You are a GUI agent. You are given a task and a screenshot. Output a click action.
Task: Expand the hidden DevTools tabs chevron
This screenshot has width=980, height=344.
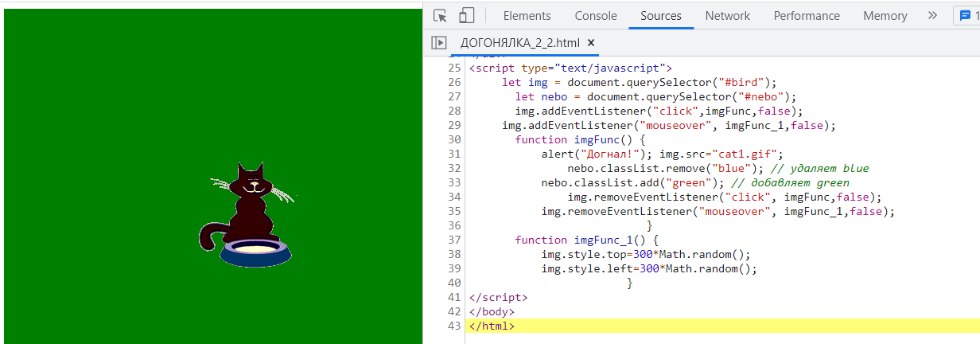(932, 16)
